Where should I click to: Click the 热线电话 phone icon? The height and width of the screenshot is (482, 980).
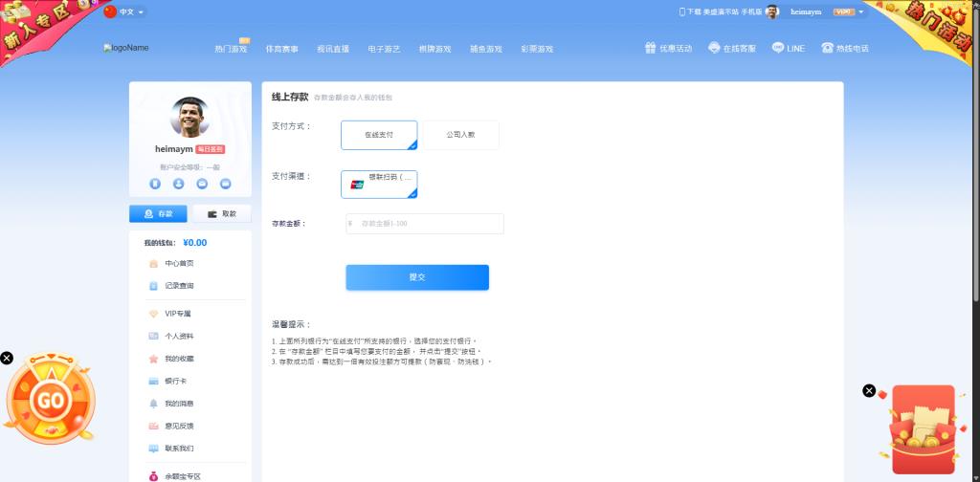pos(827,48)
